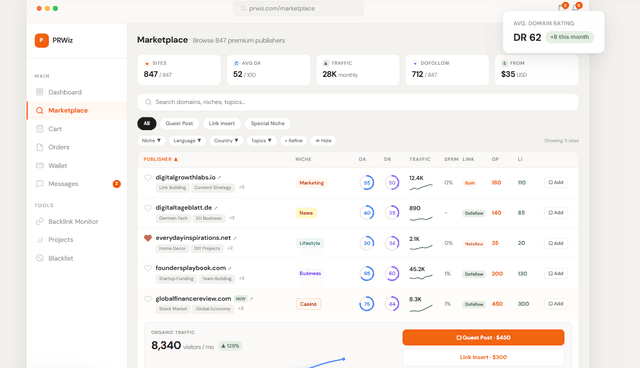Click the Link Building tag under digitalgrowthlabs.io
The image size is (640, 368).
coord(172,188)
